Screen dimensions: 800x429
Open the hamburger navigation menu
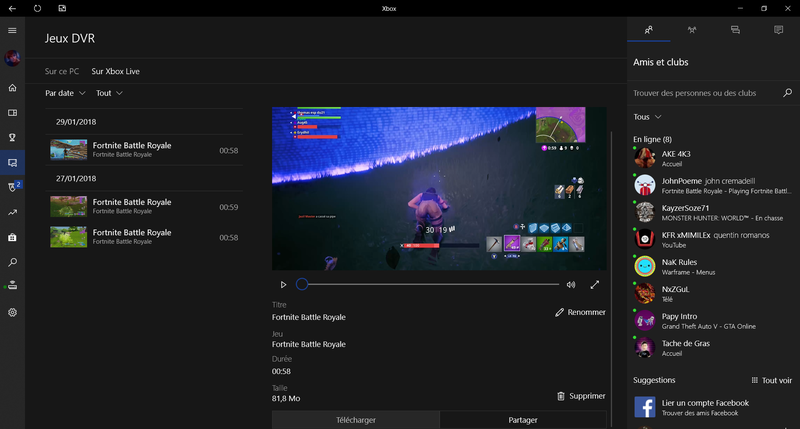pos(12,31)
